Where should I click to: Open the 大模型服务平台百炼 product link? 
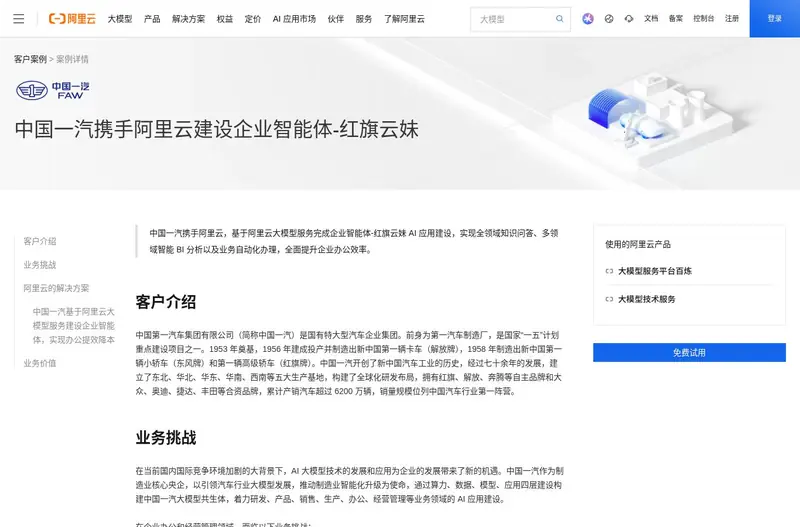pos(655,271)
